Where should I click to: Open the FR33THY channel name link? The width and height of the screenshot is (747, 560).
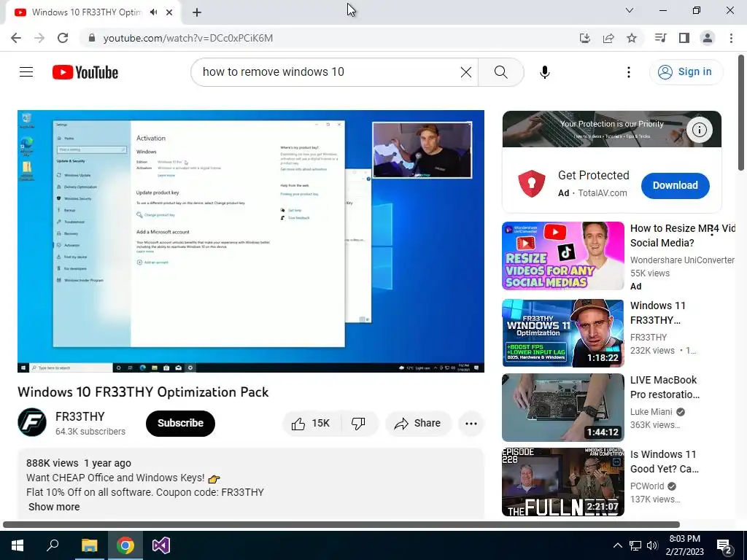(80, 416)
